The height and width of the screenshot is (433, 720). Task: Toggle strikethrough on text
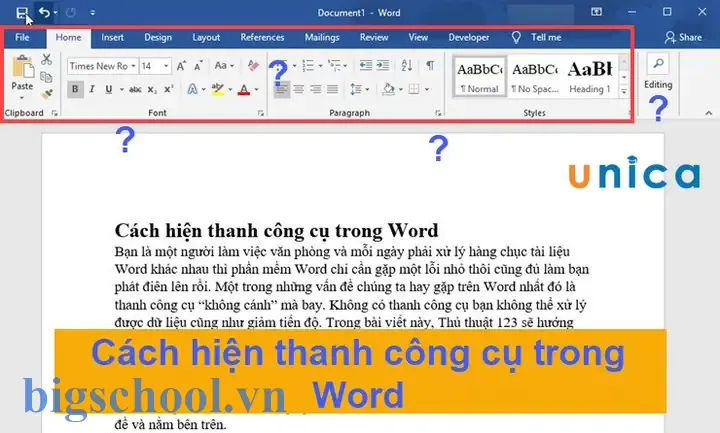click(135, 90)
